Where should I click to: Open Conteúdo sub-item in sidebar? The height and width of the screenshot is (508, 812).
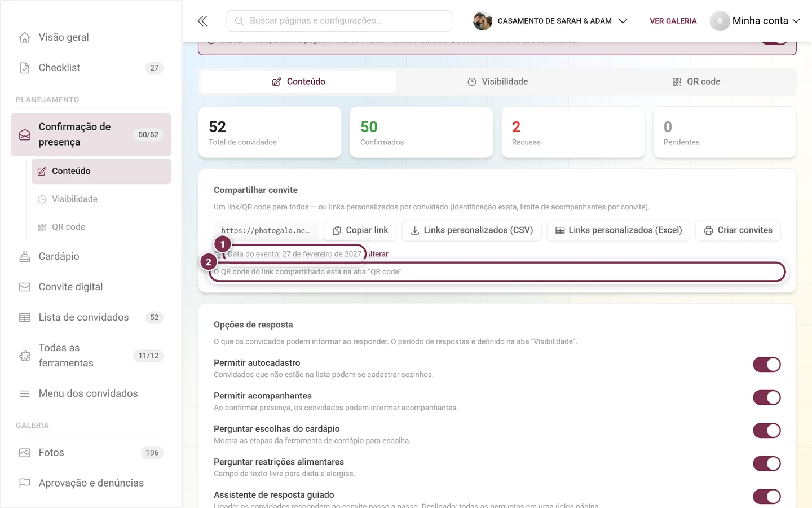pyautogui.click(x=101, y=171)
